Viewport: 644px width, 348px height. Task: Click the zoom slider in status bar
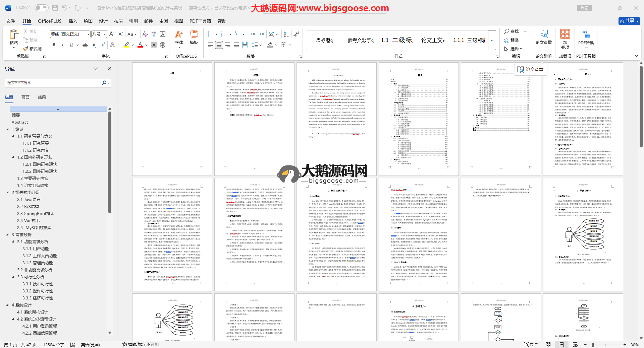[x=593, y=345]
